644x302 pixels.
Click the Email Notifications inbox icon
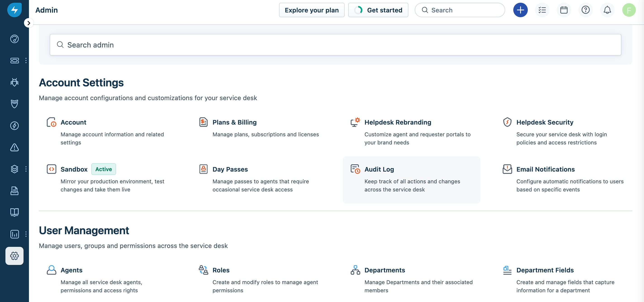tap(507, 169)
